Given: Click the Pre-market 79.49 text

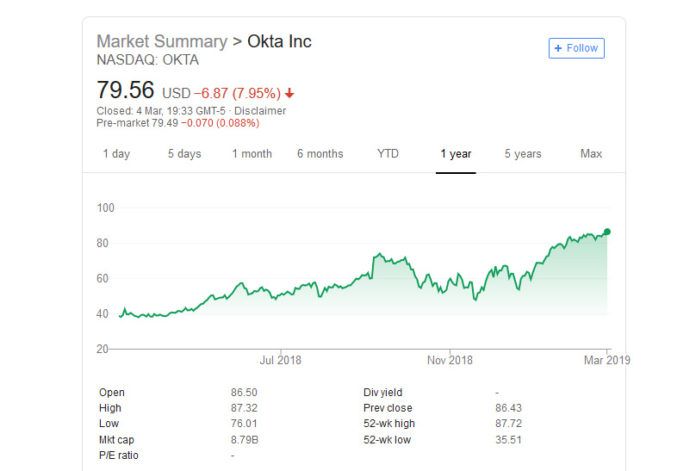Looking at the screenshot, I should (137, 123).
